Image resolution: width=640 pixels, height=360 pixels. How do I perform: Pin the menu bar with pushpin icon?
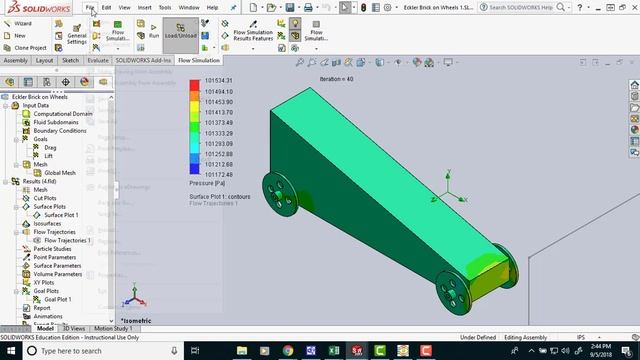tap(233, 7)
